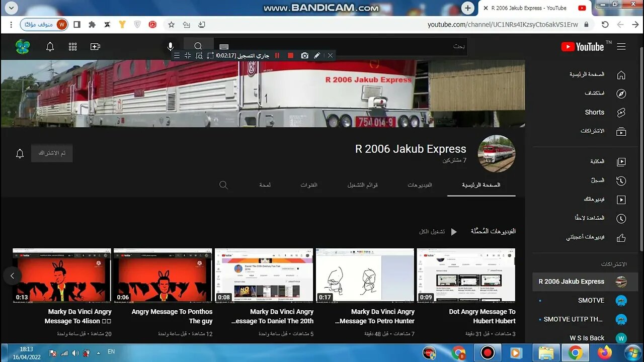Close the Bandicam recording toolbar
Image resolution: width=644 pixels, height=362 pixels.
(330, 55)
